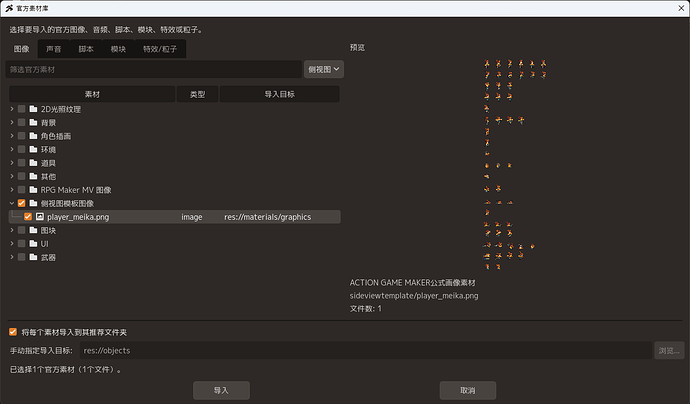The width and height of the screenshot is (690, 404).
Task: Expand the 环境 tree node
Action: (x=12, y=149)
